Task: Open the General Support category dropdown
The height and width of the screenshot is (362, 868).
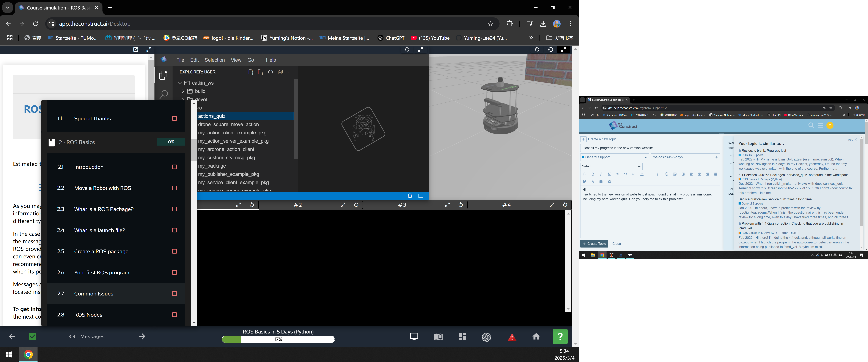Action: click(615, 157)
